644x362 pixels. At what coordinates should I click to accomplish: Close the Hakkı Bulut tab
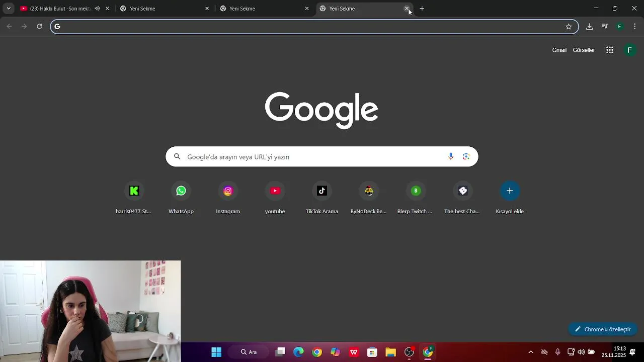coord(107,9)
